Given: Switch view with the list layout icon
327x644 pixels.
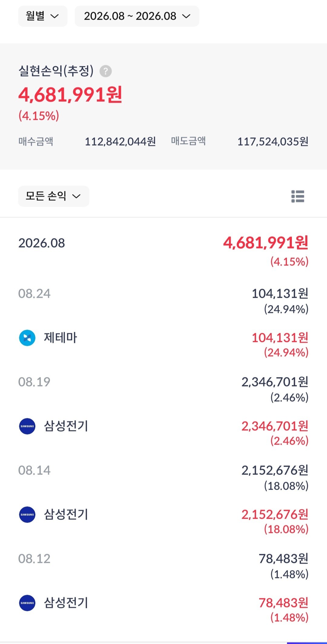Looking at the screenshot, I should [298, 196].
